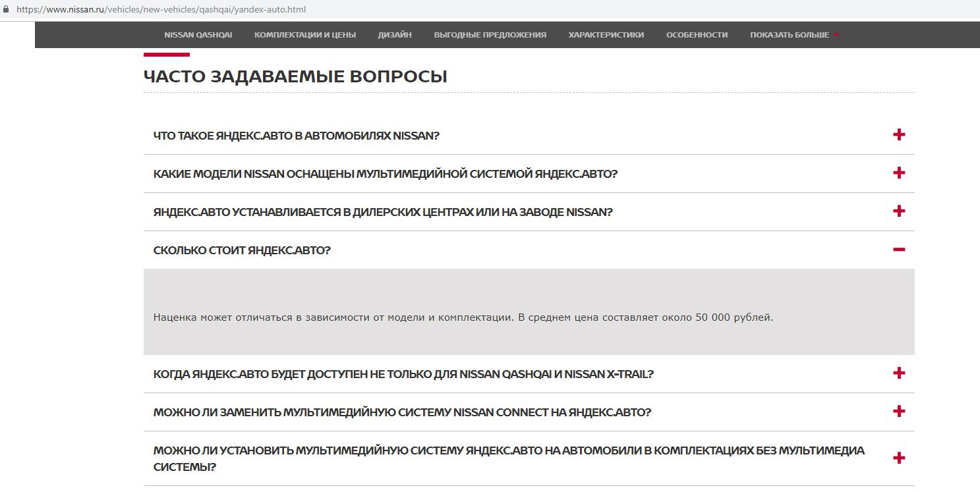Click plus icon for 'устанавливается в дилерских центрах' question
The height and width of the screenshot is (492, 980).
click(899, 211)
